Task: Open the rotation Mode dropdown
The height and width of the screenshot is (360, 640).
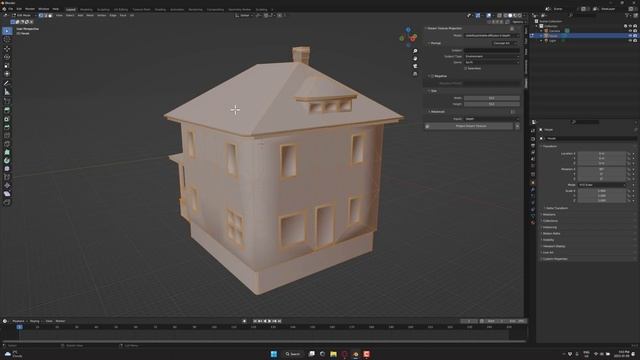Action: (x=602, y=185)
